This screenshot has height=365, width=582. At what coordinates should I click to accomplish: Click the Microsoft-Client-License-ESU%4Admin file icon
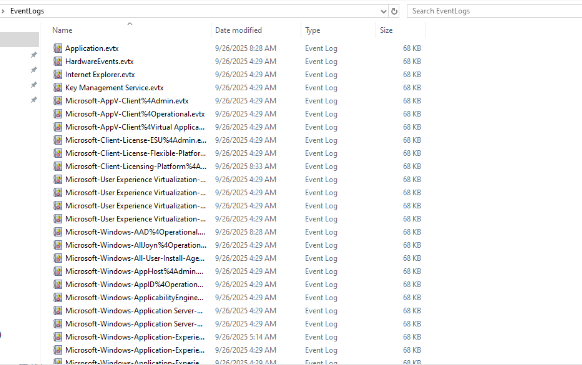click(58, 140)
